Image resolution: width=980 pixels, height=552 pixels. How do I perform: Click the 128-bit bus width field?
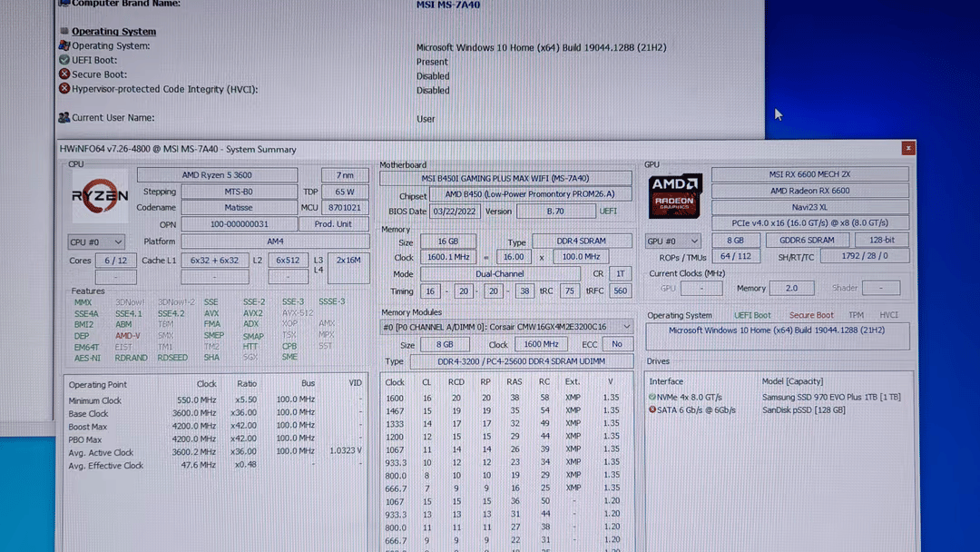(x=881, y=240)
